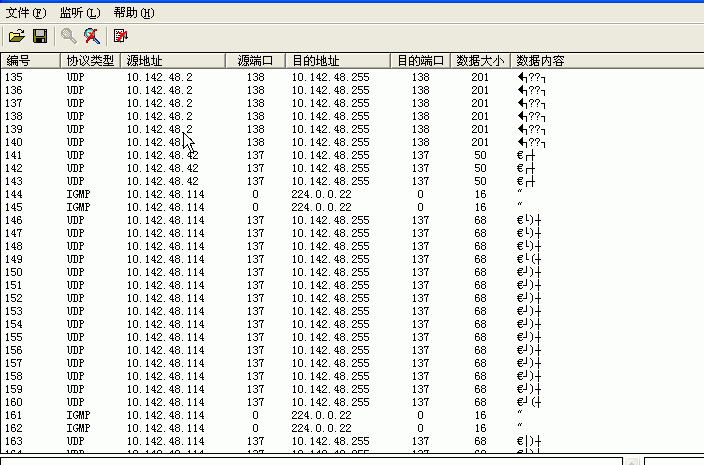704x465 pixels.
Task: Click destination port 137 in row 155
Action: [421, 338]
